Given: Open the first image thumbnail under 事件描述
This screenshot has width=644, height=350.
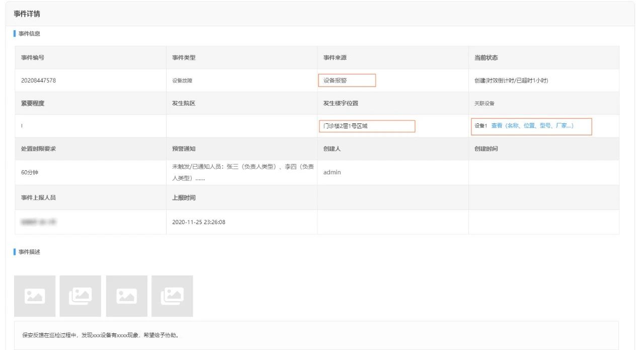Looking at the screenshot, I should pos(34,296).
